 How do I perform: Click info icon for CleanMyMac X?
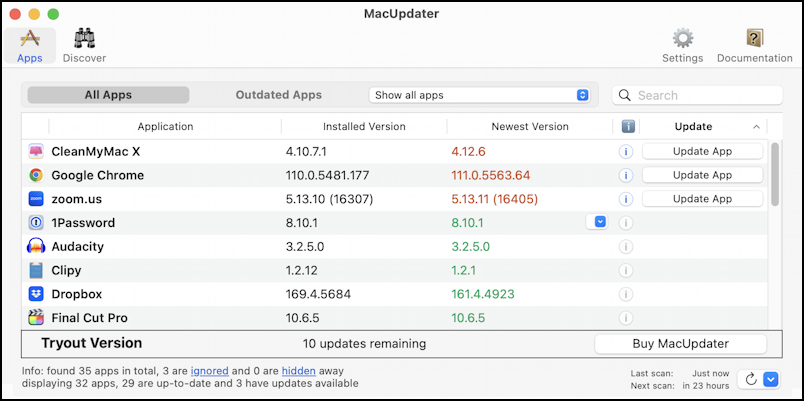626,152
